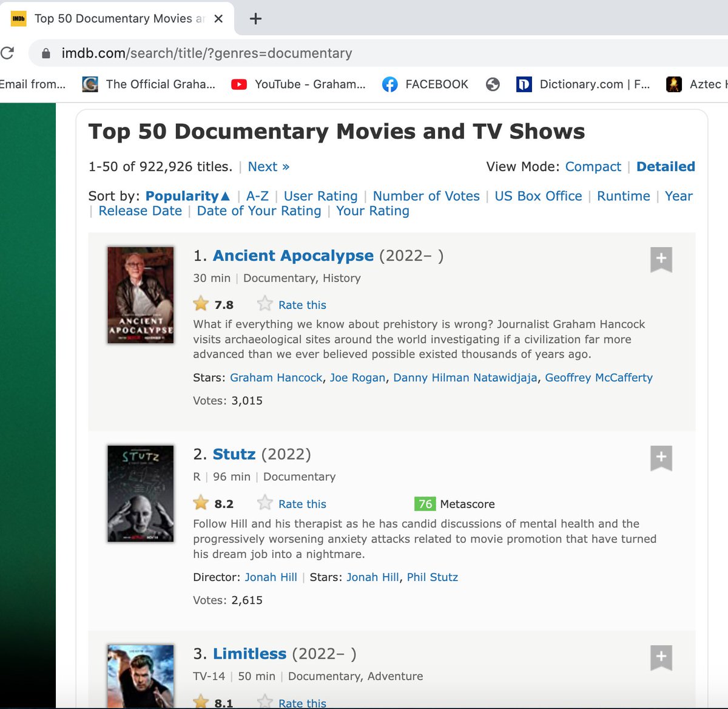The width and height of the screenshot is (728, 709).
Task: Open the FACEBOOK bookmark
Action: pyautogui.click(x=425, y=84)
